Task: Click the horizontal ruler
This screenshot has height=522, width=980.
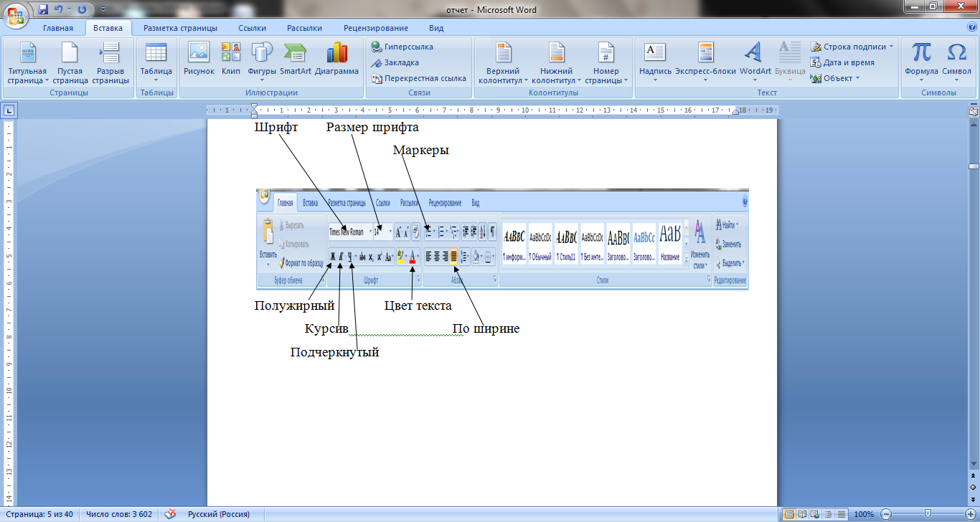Action: [492, 110]
